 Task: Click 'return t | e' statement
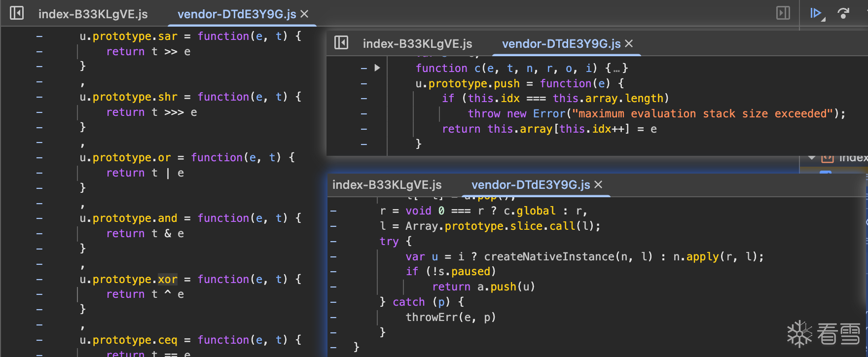pyautogui.click(x=145, y=173)
